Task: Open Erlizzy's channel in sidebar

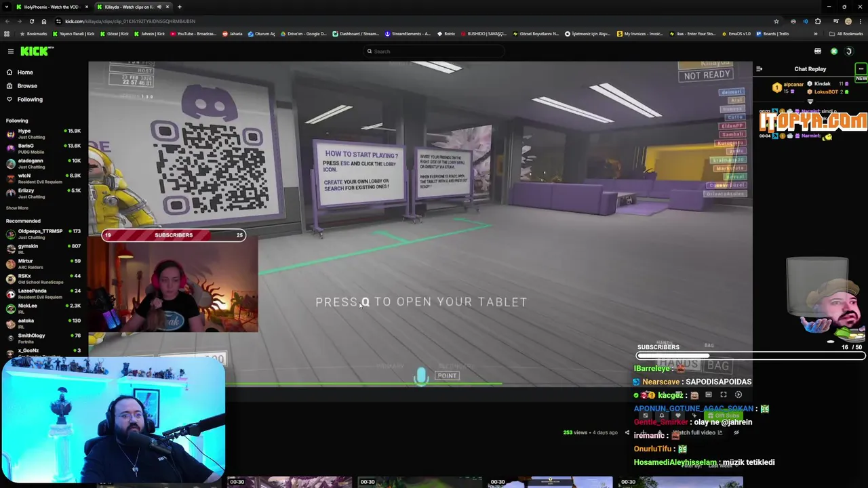Action: coord(43,192)
